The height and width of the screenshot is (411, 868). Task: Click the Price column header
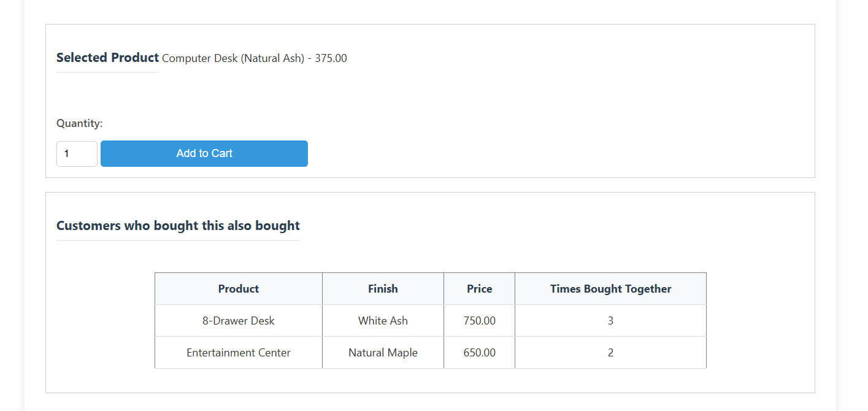479,289
